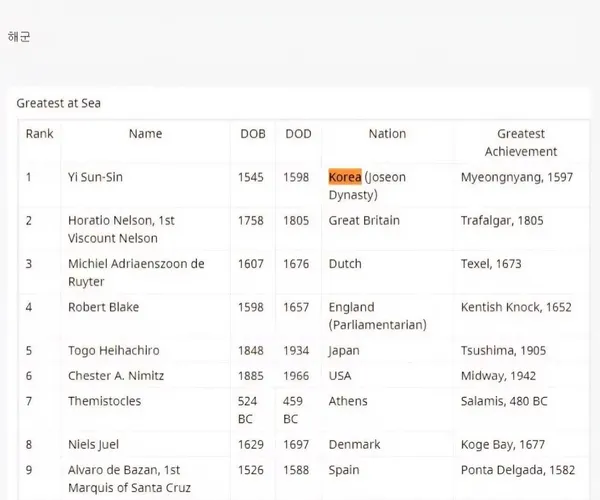Click the Nation column header
Viewport: 600px width, 500px height.
(387, 134)
